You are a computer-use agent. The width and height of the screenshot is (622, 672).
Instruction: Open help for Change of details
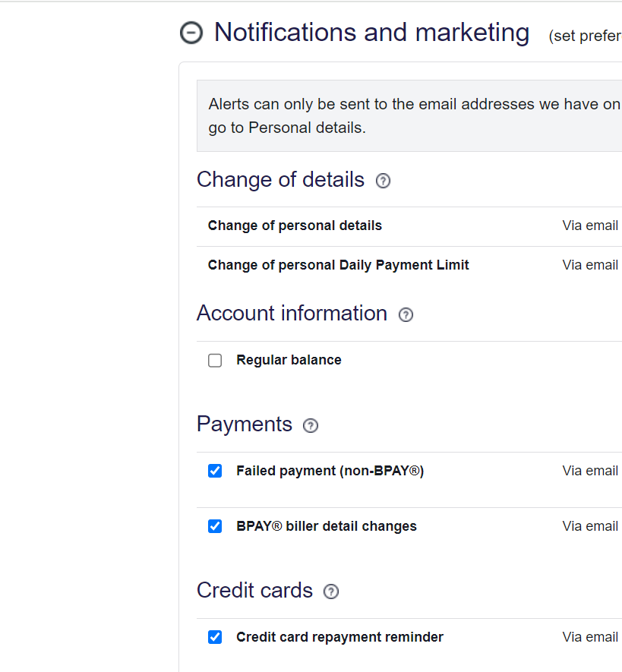click(383, 181)
